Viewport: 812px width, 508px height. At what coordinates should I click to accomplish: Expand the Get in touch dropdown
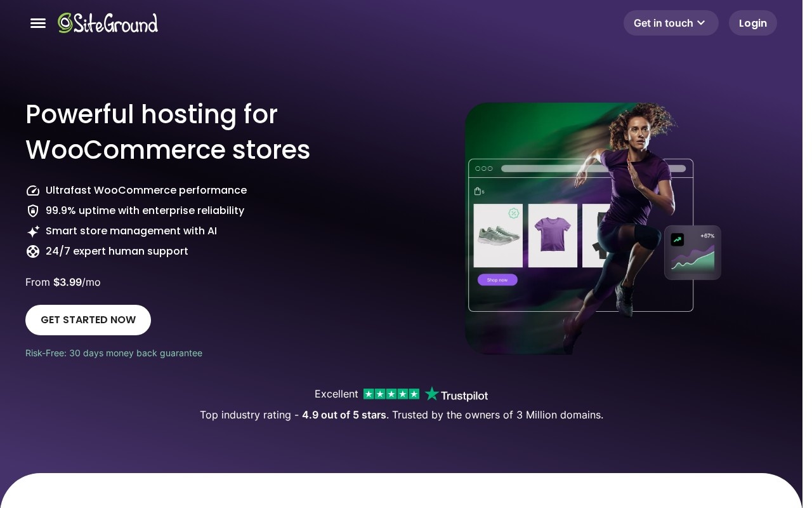671,23
